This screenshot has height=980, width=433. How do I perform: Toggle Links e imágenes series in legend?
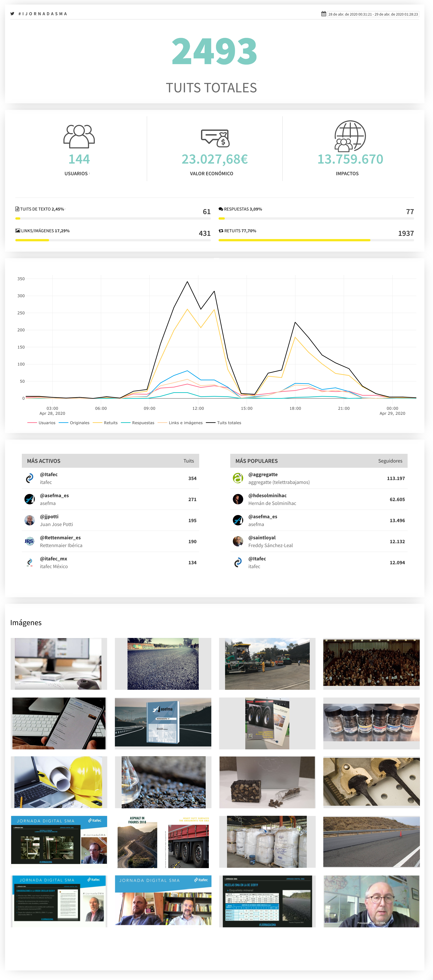(180, 423)
